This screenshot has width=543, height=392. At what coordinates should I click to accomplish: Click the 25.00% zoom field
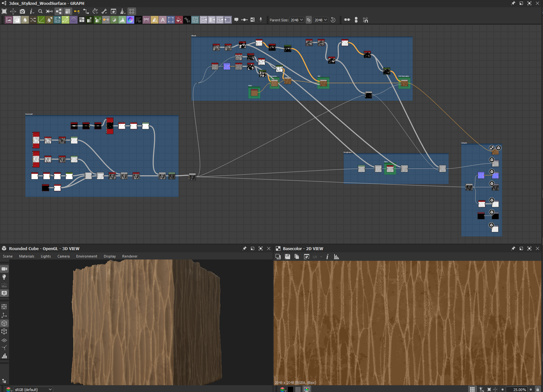[x=519, y=389]
